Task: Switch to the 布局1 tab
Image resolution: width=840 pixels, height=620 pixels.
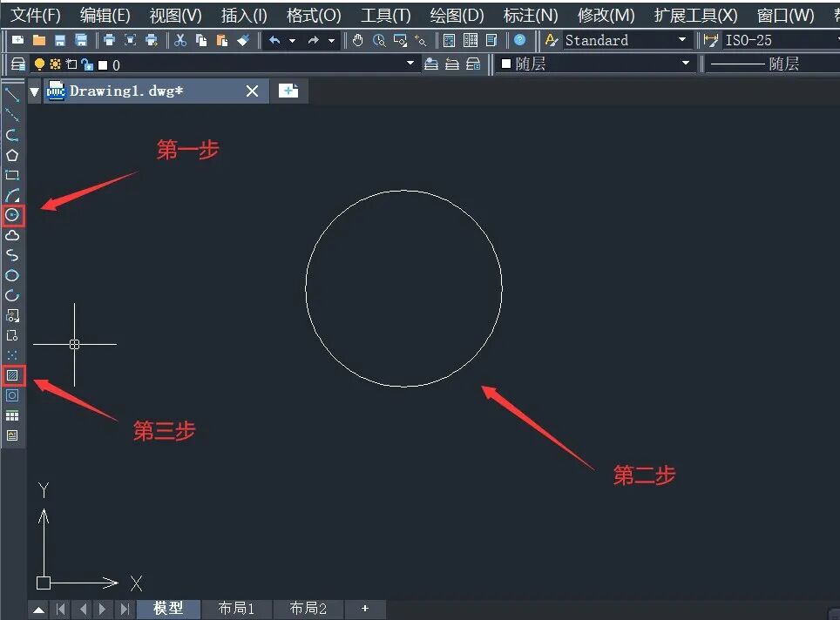Action: click(236, 609)
